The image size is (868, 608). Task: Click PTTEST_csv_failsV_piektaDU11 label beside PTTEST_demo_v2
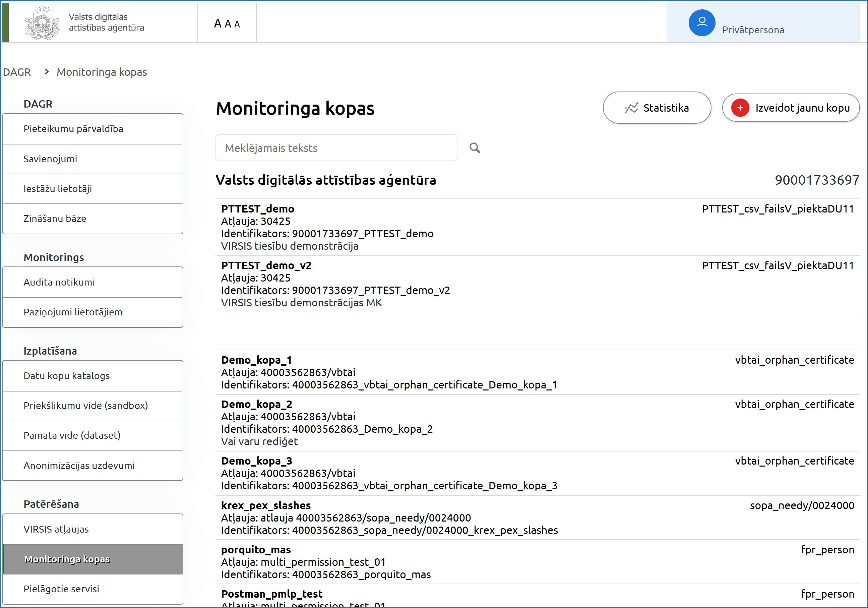tap(778, 265)
